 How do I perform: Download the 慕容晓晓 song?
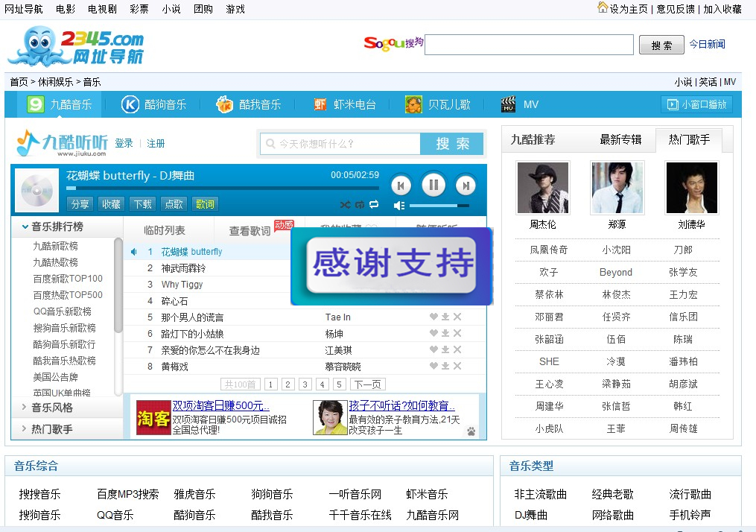pos(445,366)
